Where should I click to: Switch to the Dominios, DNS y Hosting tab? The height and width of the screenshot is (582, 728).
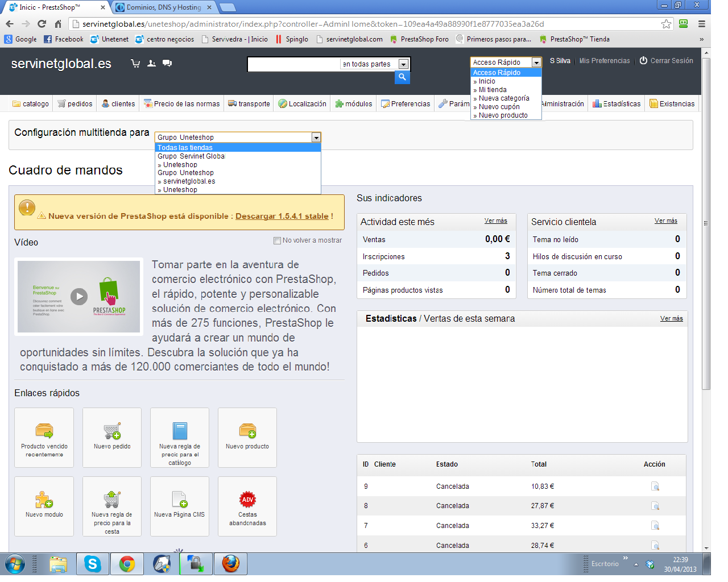pyautogui.click(x=163, y=7)
